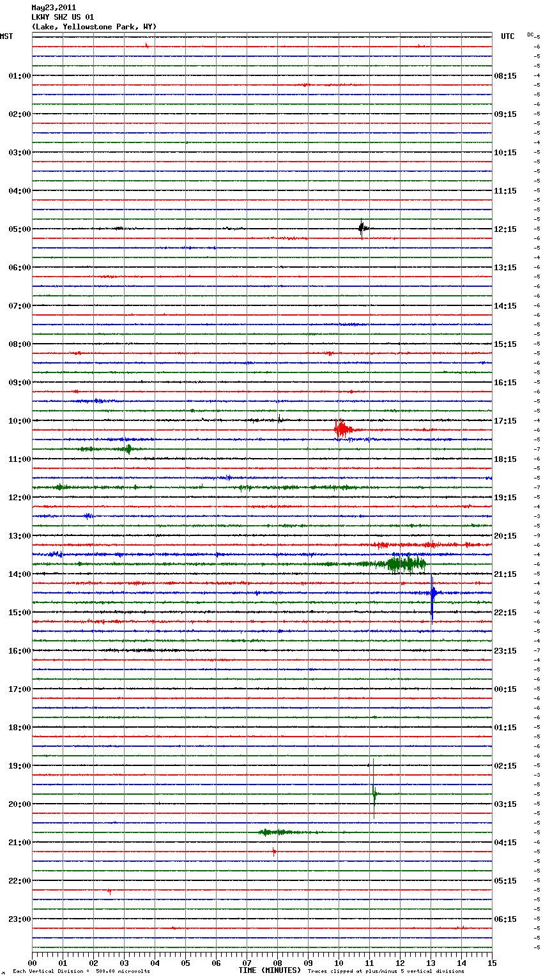Click the 15 minute tick label
This screenshot has width=543, height=980.
point(492,963)
